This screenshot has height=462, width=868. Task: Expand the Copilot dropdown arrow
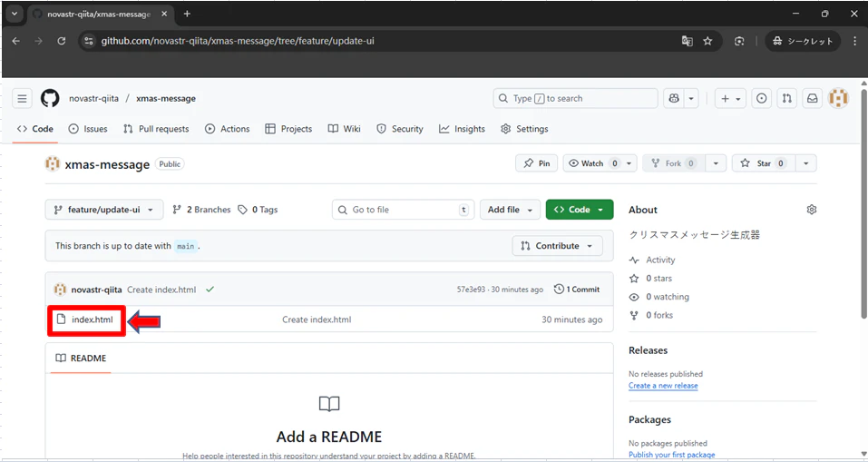click(691, 99)
